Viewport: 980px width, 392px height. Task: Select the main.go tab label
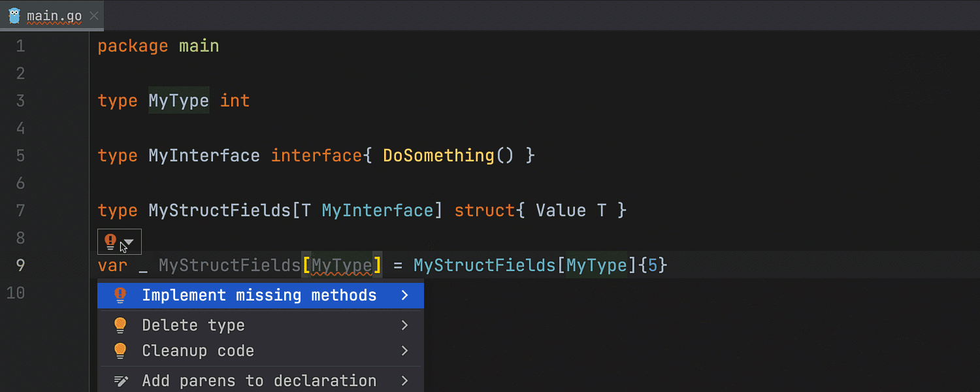pyautogui.click(x=54, y=16)
